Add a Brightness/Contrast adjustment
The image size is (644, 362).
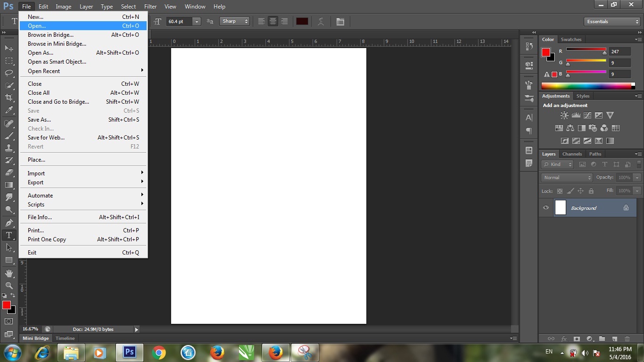click(x=564, y=115)
